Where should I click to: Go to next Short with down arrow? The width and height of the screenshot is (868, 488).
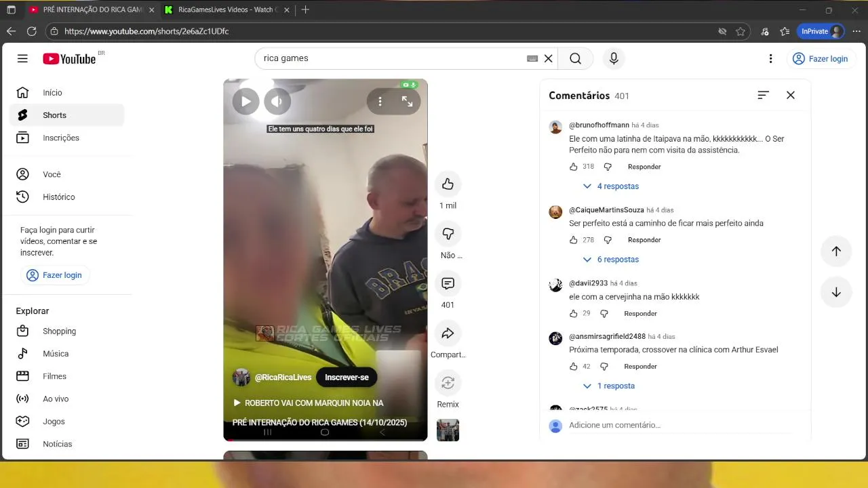point(836,292)
